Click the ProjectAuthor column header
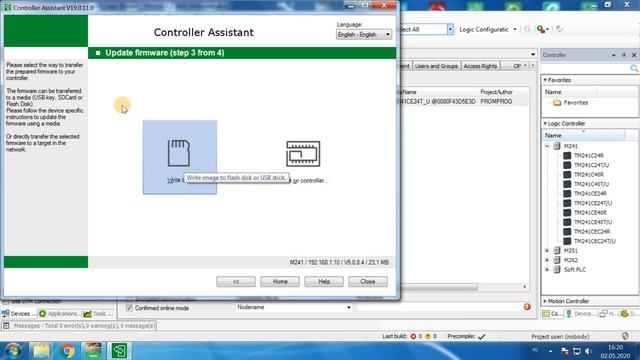 (x=496, y=92)
